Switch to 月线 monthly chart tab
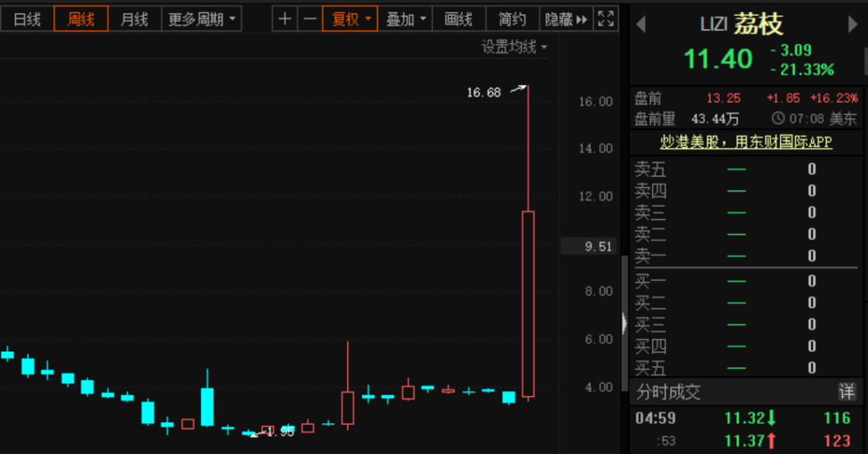This screenshot has height=454, width=868. click(x=134, y=18)
